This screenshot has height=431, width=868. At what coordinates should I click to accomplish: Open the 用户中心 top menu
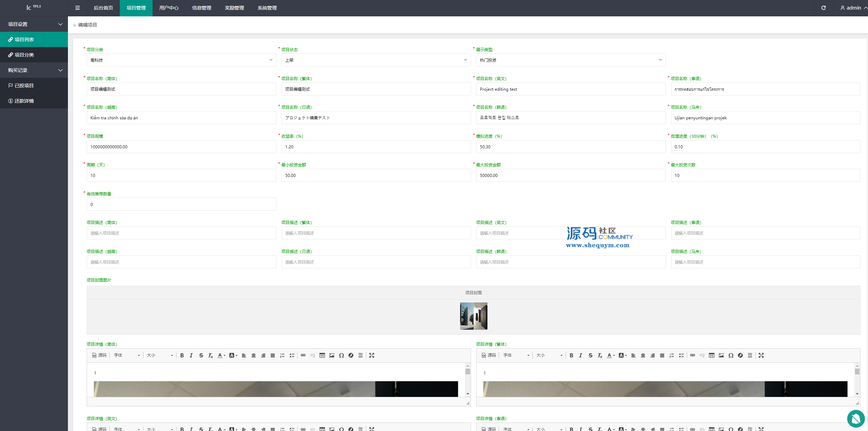[x=169, y=8]
